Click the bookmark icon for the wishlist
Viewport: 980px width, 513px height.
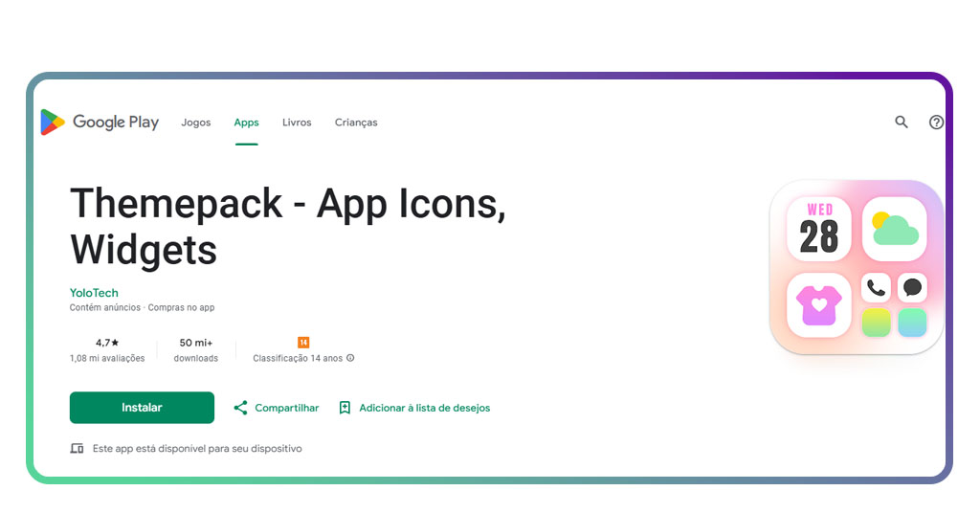345,408
